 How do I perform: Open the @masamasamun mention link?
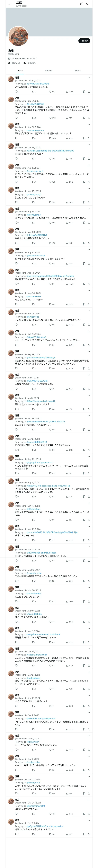35,130
